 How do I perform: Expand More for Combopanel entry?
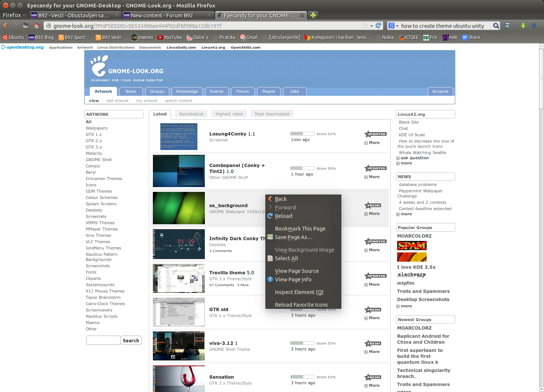pos(372,177)
